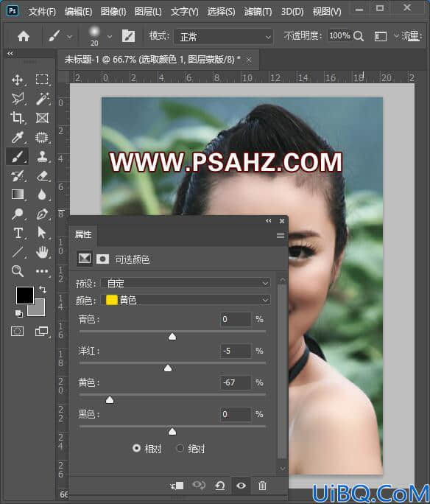430x504 pixels.
Task: Select the 属性 panel tab
Action: [x=83, y=234]
